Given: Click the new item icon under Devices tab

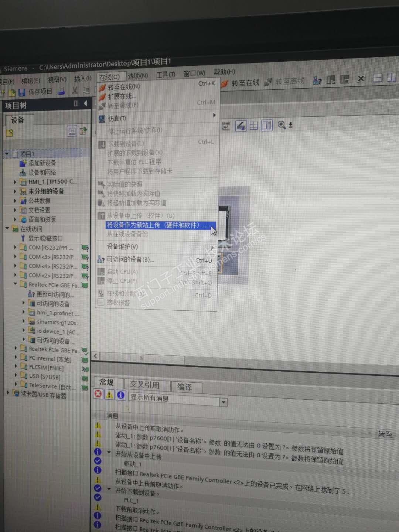Looking at the screenshot, I should (x=10, y=133).
